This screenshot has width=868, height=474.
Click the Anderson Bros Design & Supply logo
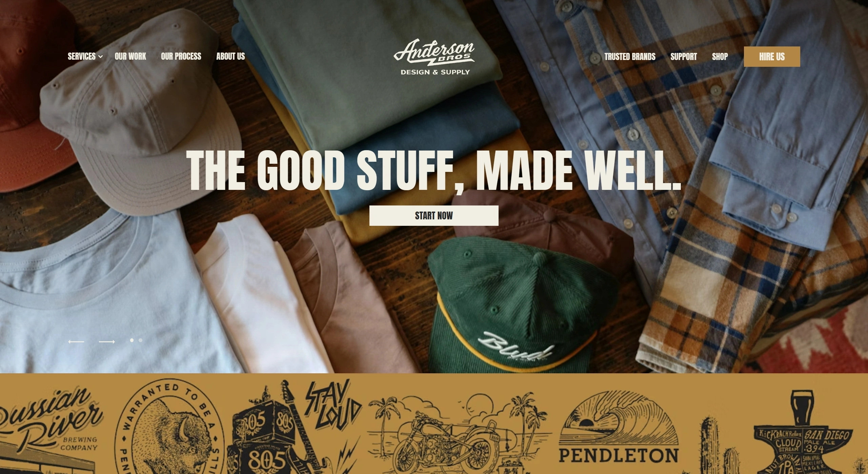[434, 57]
